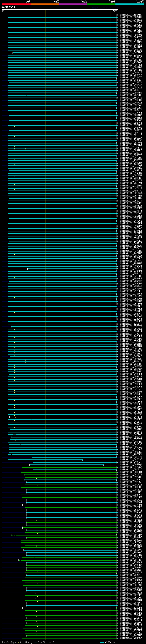Click the UniRef100_P25794 entry
The image size is (146, 644).
coord(131,392)
